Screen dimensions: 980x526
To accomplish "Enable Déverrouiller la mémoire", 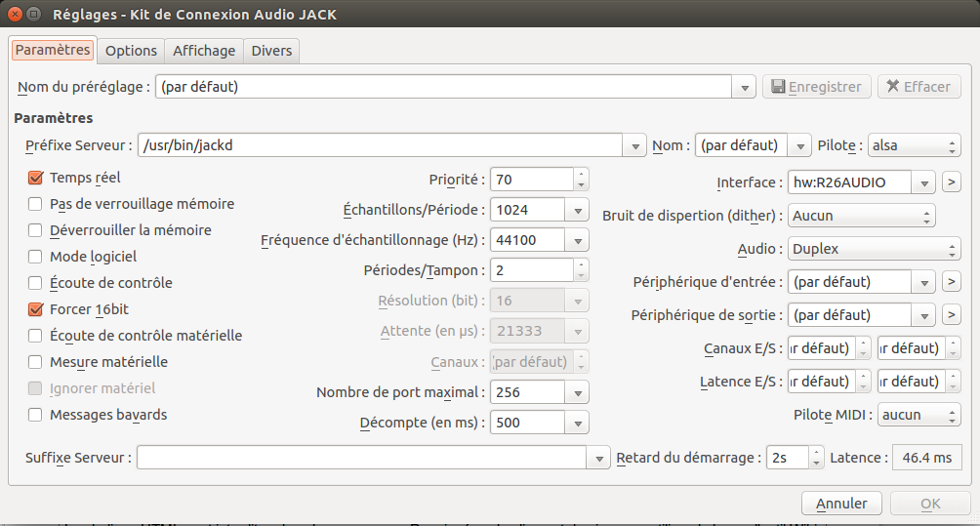I will click(35, 230).
